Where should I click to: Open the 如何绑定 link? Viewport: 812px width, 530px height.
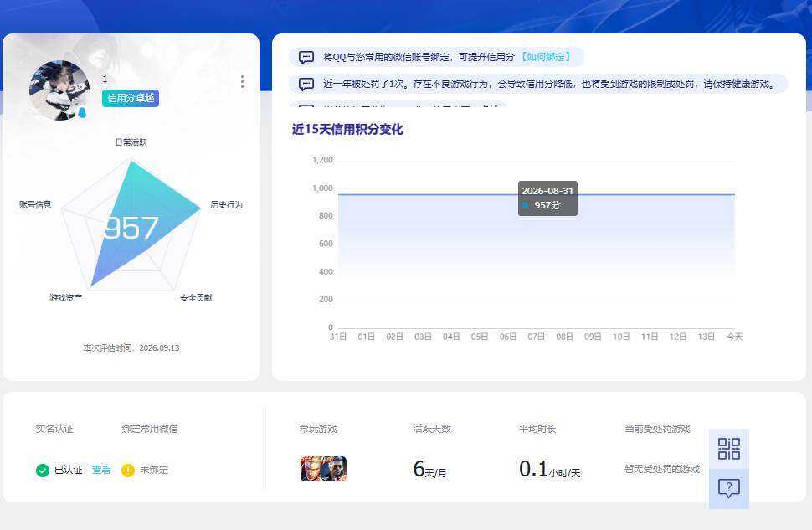(x=545, y=57)
